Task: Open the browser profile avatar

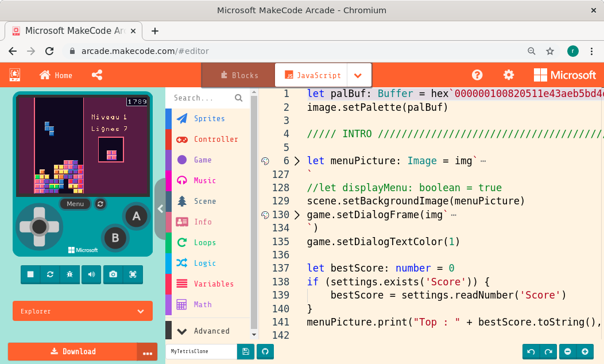Action: point(573,51)
